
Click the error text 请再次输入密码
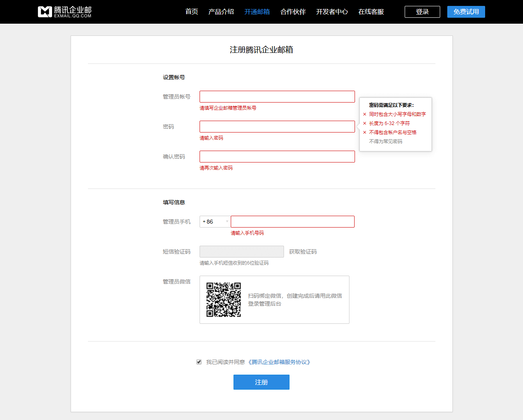pos(216,168)
